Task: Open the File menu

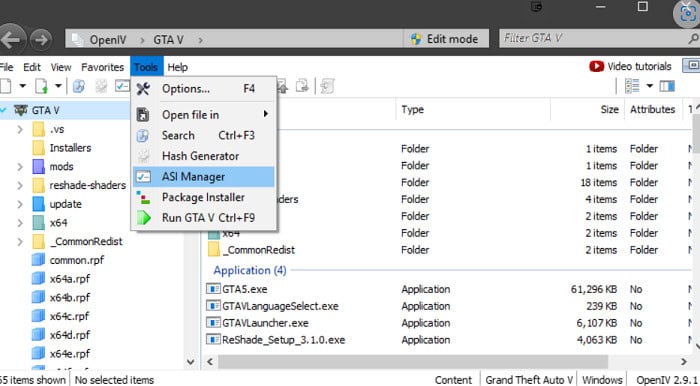Action: [x=6, y=67]
